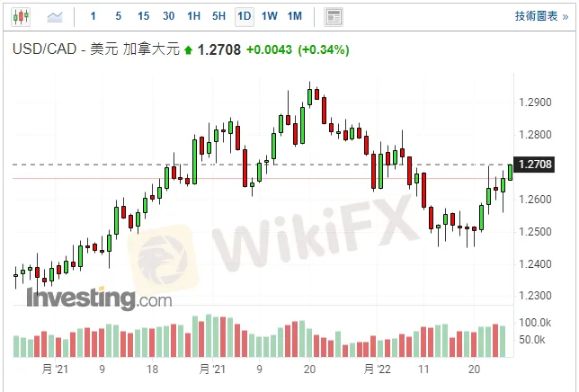This screenshot has width=579, height=392.
Task: Select the 5-minute timeframe
Action: tap(119, 16)
